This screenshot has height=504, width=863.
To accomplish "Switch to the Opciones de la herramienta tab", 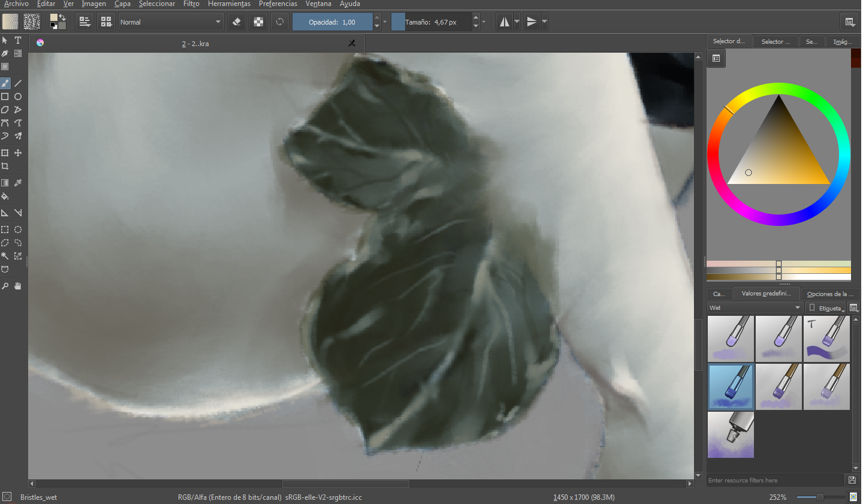I will click(830, 294).
